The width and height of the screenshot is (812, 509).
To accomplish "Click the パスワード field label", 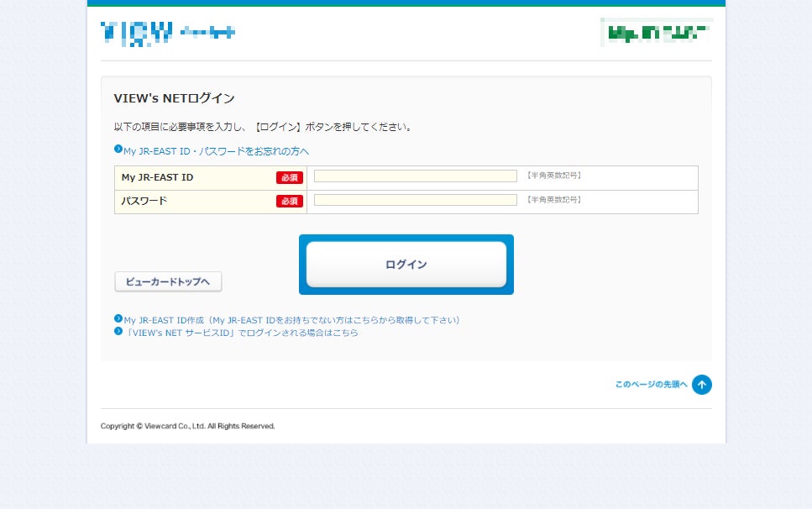I will [144, 201].
